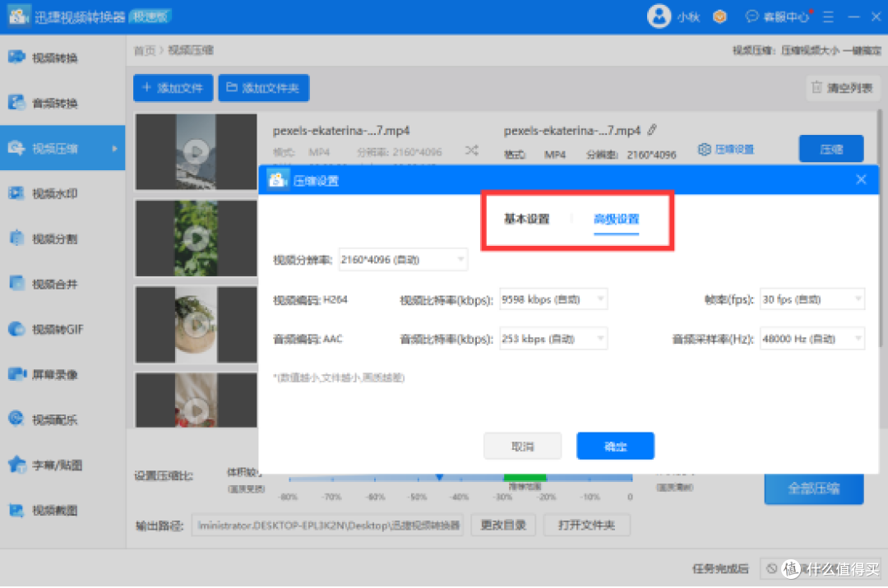Play the first video thumbnail
888x588 pixels.
(196, 152)
